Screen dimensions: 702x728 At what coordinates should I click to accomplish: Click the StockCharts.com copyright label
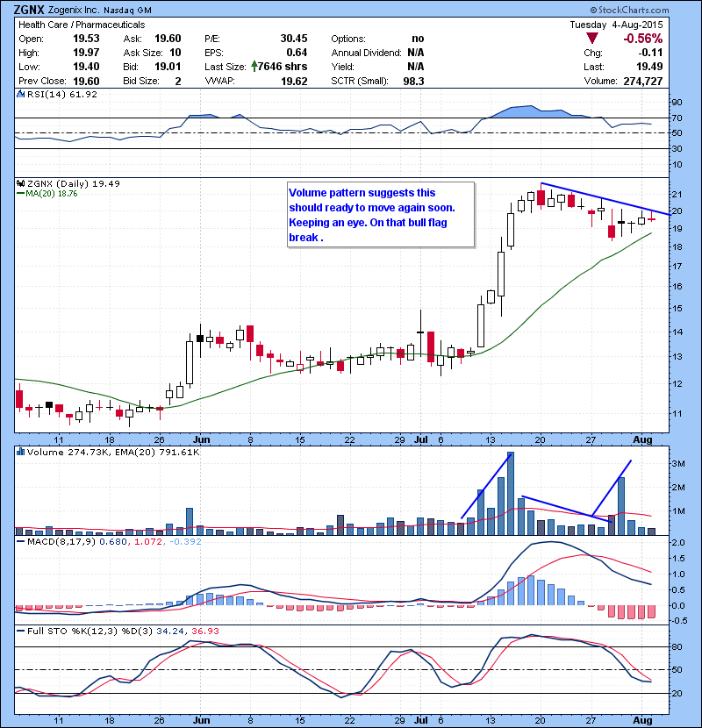630,10
